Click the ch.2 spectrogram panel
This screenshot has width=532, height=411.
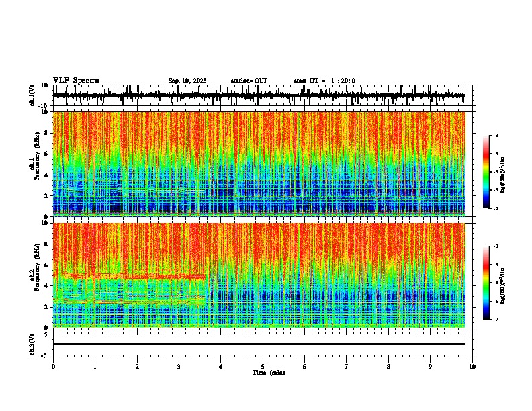[x=259, y=275]
